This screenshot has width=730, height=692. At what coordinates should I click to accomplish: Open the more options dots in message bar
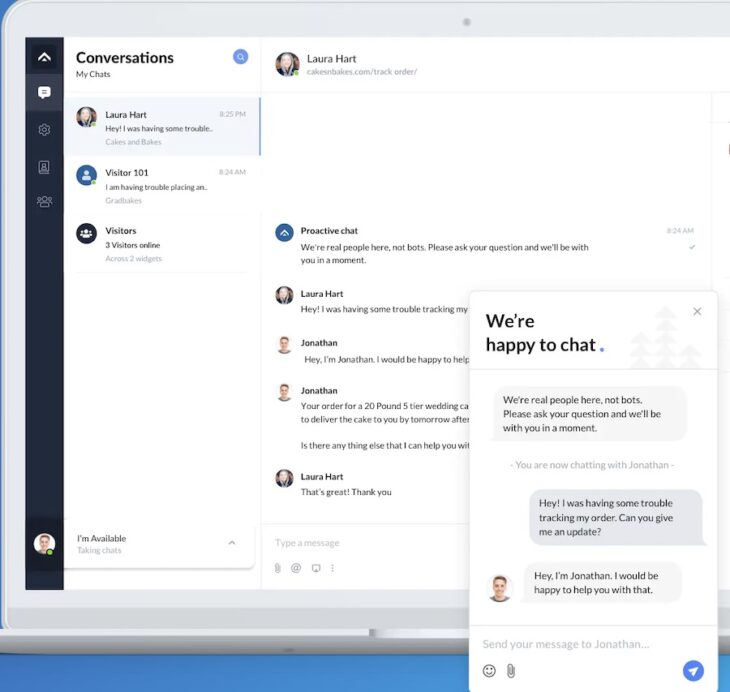coord(332,568)
